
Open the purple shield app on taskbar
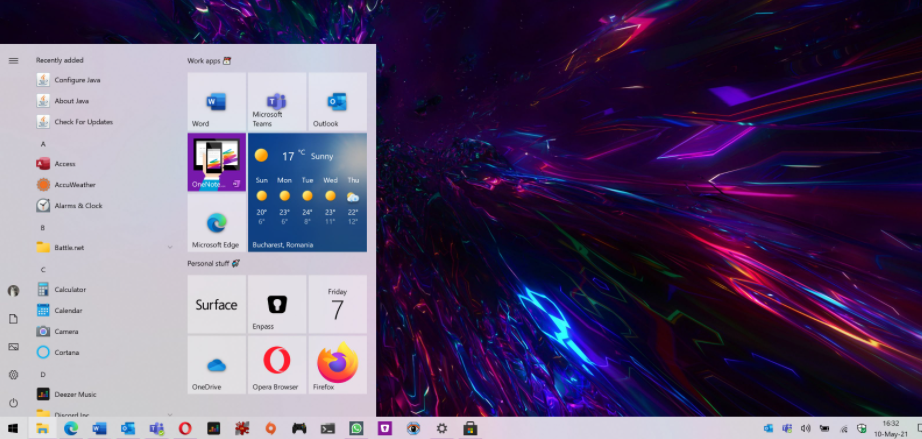click(385, 428)
